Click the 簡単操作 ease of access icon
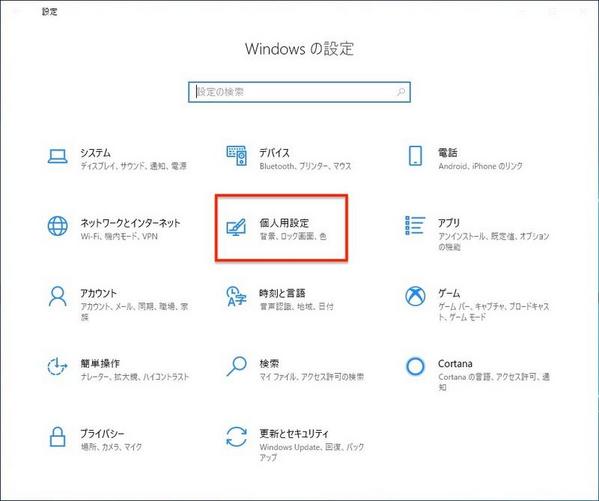The image size is (599, 501). coord(57,366)
